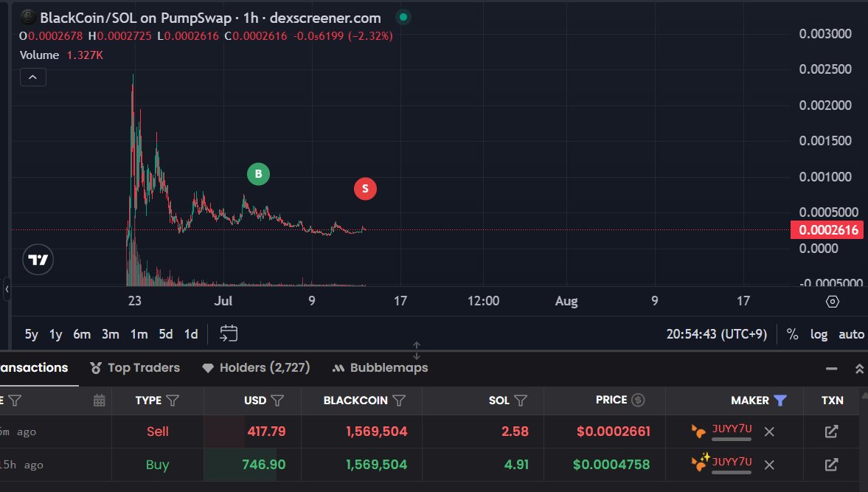Click the red S sell marker

point(365,189)
